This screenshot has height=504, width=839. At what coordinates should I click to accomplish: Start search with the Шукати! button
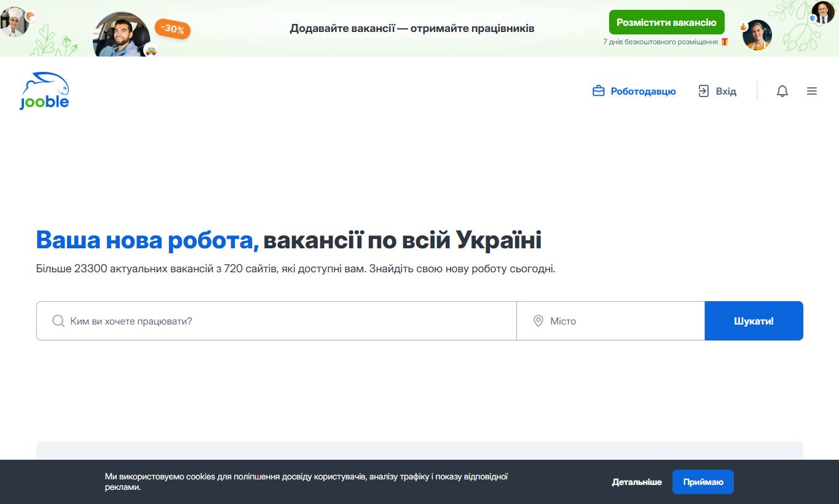click(x=754, y=321)
